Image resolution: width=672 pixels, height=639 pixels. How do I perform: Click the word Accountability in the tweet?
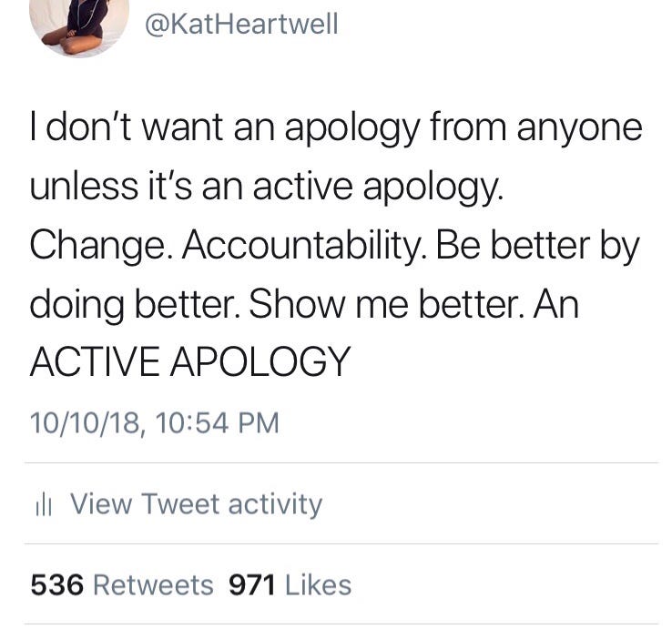(x=305, y=247)
